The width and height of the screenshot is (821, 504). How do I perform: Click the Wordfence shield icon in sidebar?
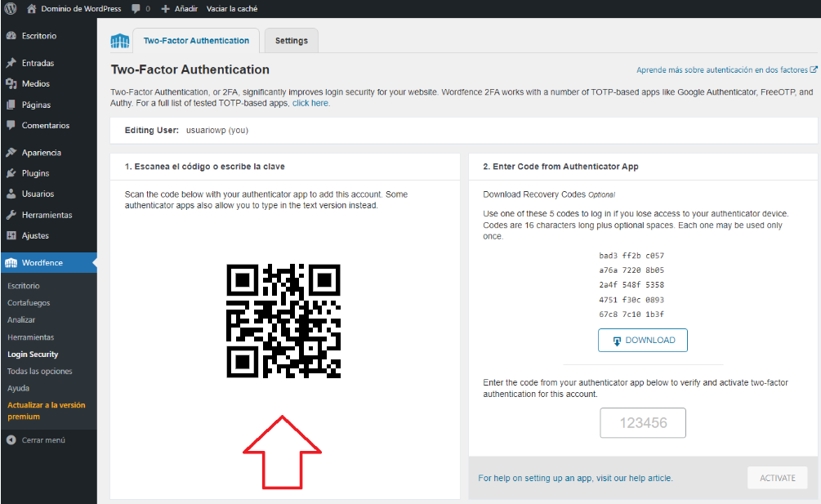(11, 263)
